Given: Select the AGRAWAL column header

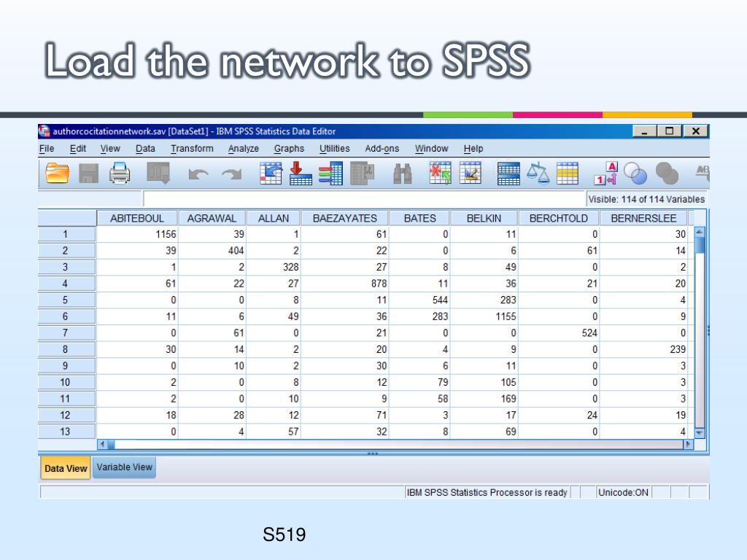Looking at the screenshot, I should pyautogui.click(x=212, y=218).
